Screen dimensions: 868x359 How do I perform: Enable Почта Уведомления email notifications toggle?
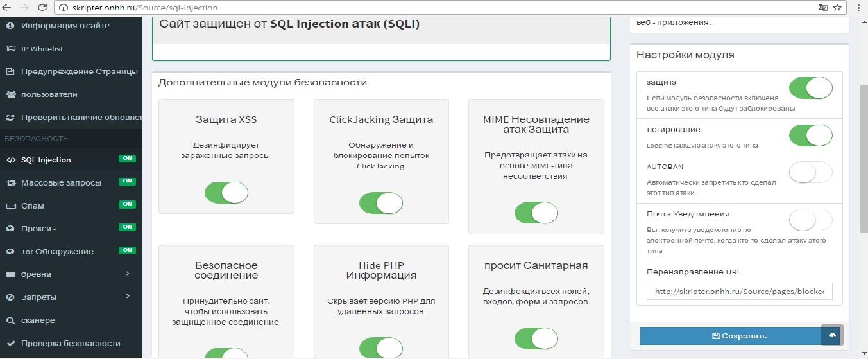pos(810,220)
